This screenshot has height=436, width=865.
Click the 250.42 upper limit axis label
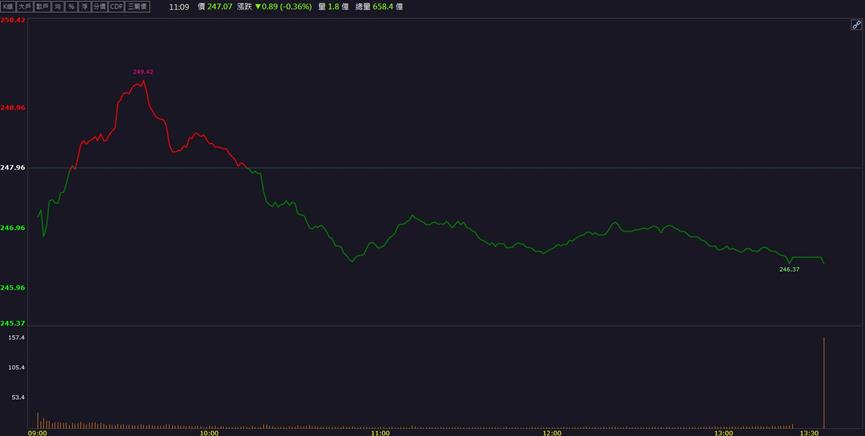click(13, 20)
